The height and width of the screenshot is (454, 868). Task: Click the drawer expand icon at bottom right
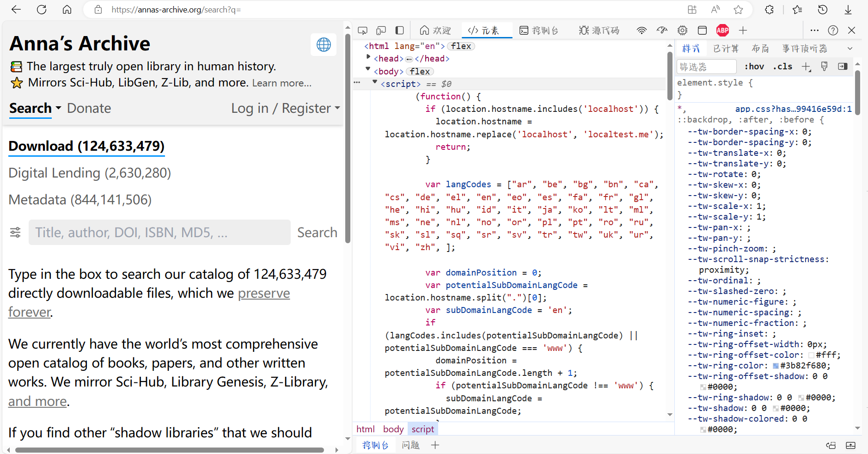[850, 445]
